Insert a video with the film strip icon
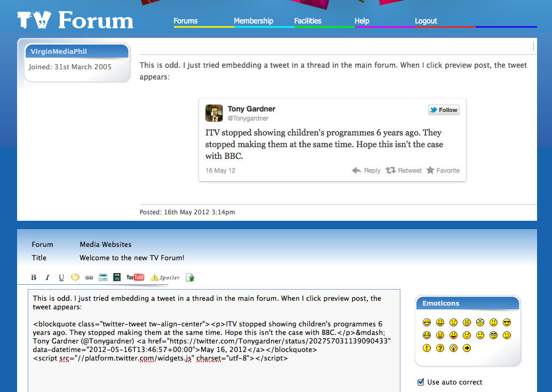The height and width of the screenshot is (392, 552). pos(117,277)
